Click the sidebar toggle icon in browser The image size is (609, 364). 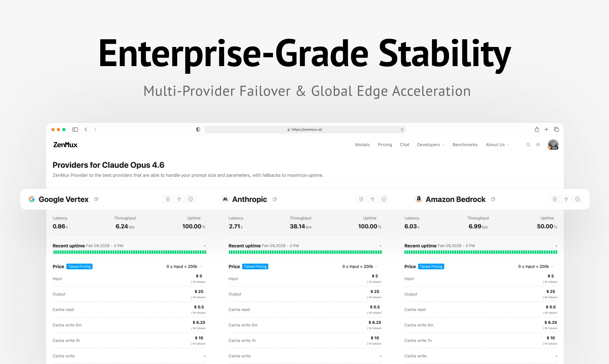pos(75,130)
